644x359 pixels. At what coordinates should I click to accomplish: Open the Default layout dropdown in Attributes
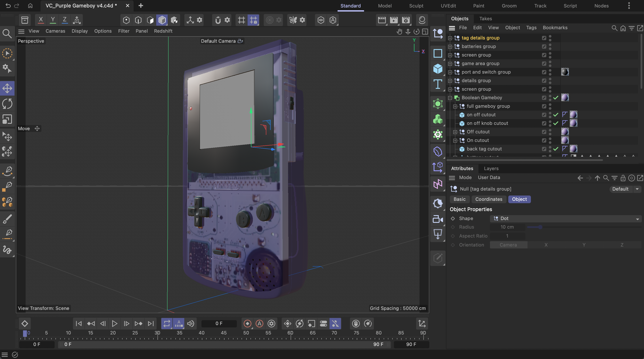click(625, 189)
